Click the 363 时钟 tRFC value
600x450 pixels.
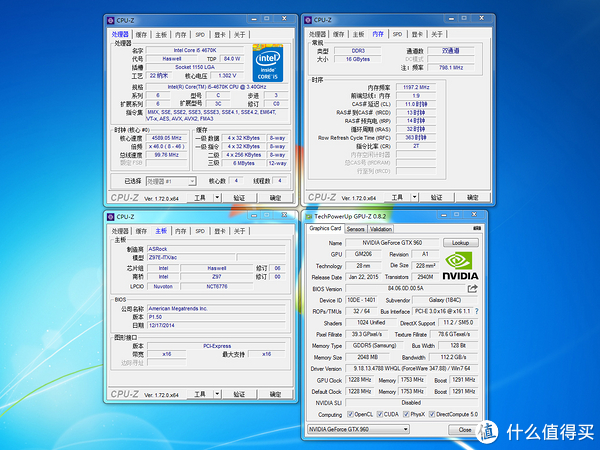(416, 137)
